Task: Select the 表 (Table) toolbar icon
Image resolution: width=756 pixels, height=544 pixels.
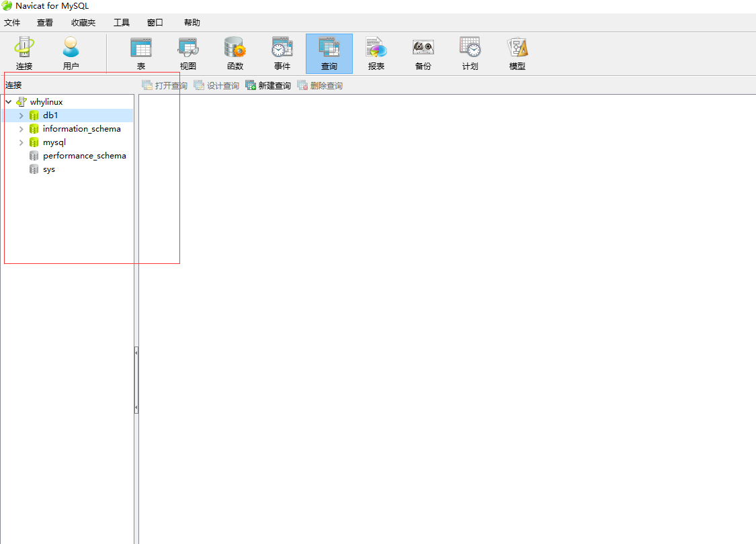Action: point(141,54)
